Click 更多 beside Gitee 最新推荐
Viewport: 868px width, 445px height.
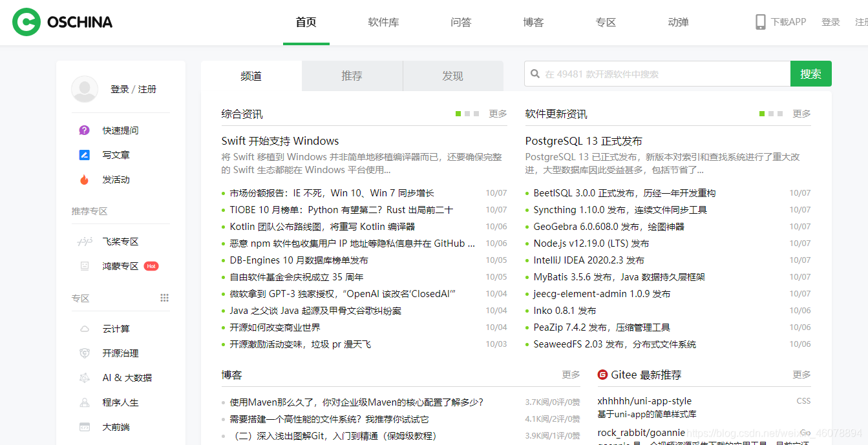click(802, 375)
